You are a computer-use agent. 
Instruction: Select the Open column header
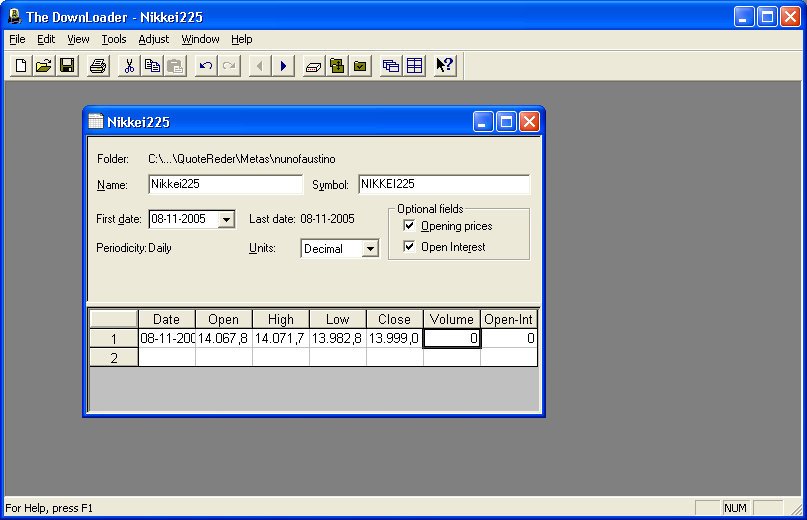point(224,319)
